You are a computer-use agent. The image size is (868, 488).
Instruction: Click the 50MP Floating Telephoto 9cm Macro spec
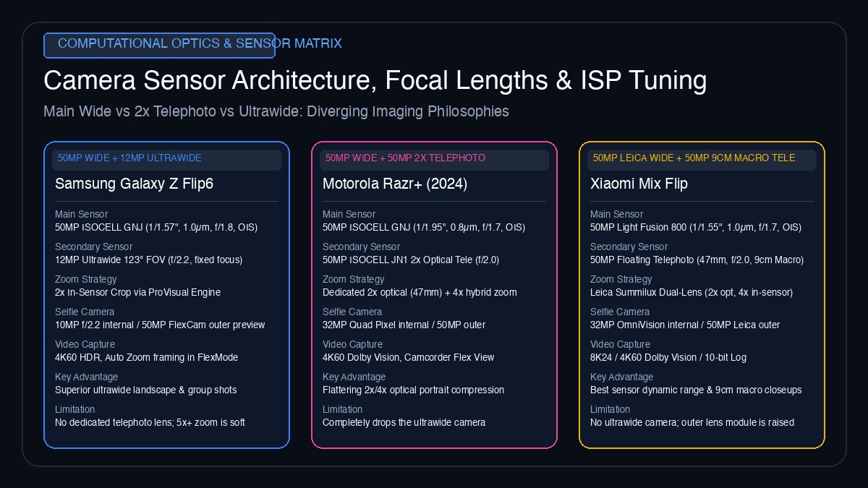point(697,260)
